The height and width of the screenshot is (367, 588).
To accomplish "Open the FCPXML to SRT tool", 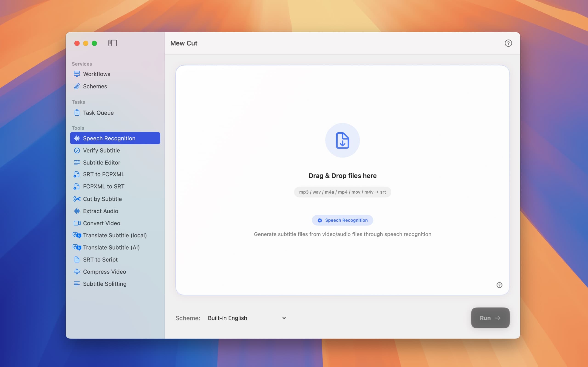I will (103, 186).
